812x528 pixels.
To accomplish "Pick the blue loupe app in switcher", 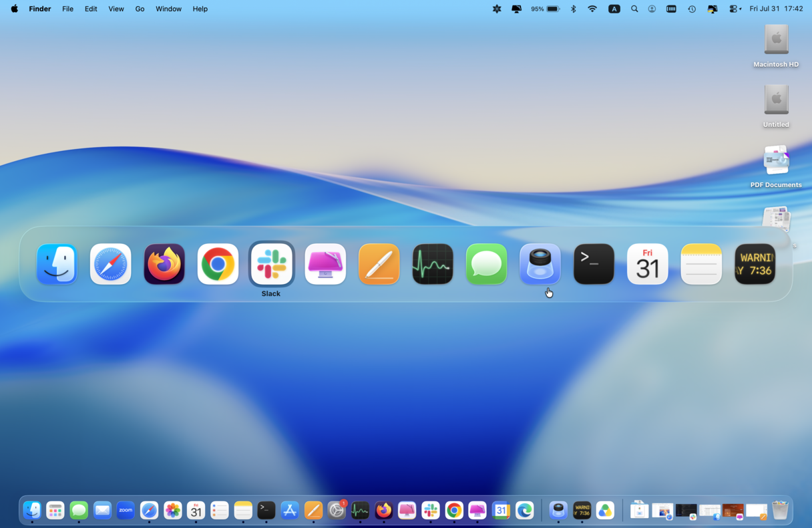I will [540, 264].
